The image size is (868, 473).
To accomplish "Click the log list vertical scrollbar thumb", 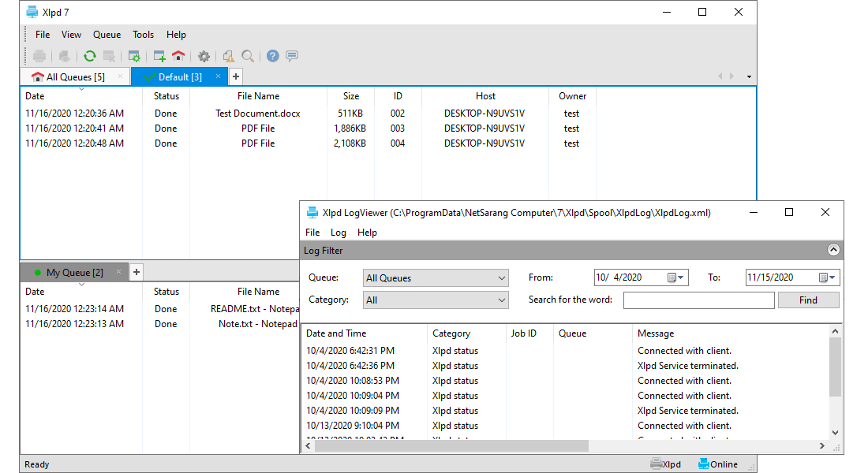I will coord(835,367).
